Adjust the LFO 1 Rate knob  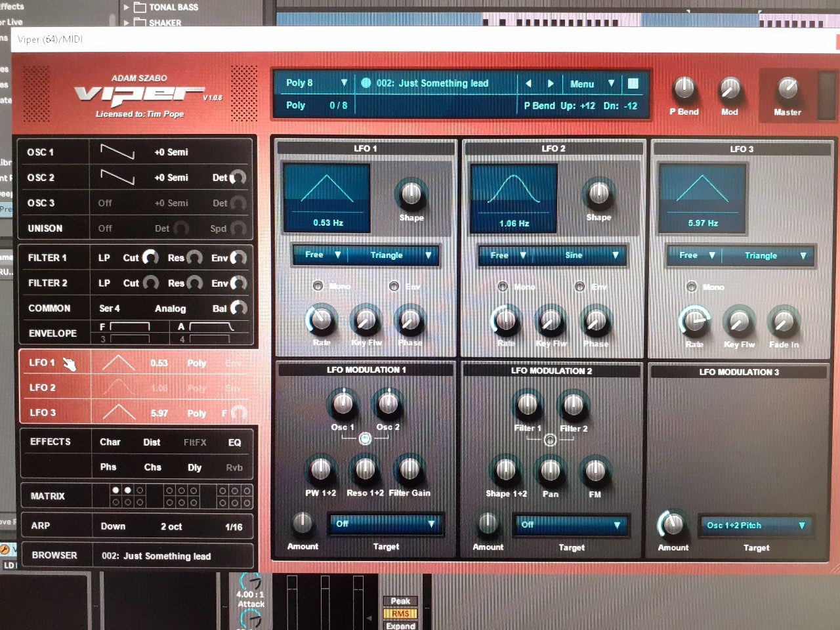click(321, 320)
